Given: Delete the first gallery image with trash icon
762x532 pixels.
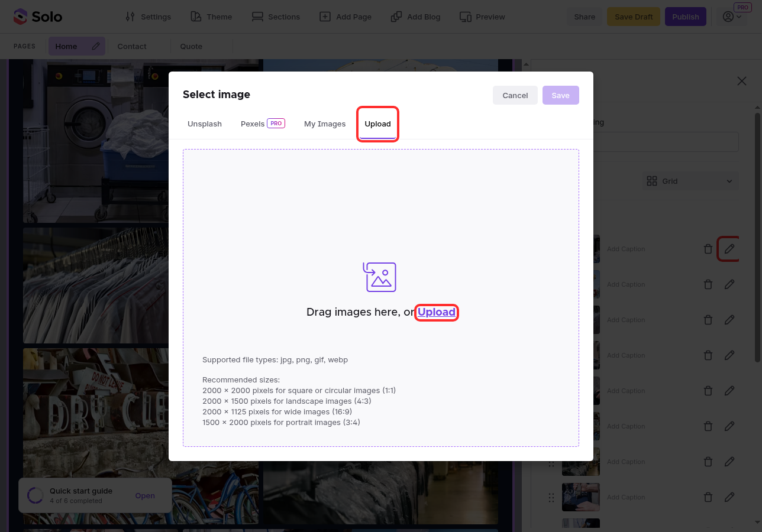Looking at the screenshot, I should point(708,249).
